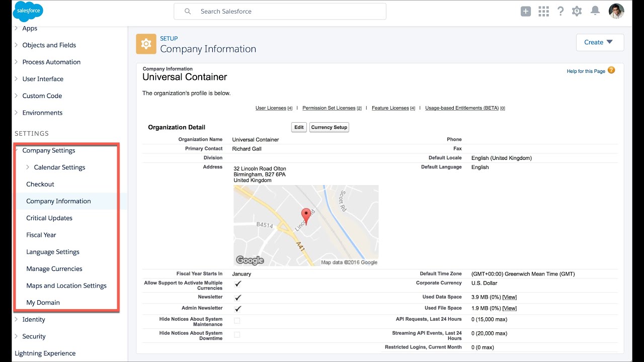This screenshot has width=644, height=362.
Task: Open the User Licenses link
Action: click(x=271, y=108)
